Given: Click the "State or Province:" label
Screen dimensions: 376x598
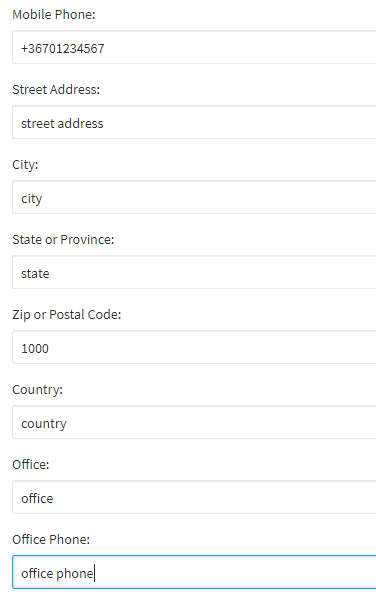Looking at the screenshot, I should (x=63, y=240).
